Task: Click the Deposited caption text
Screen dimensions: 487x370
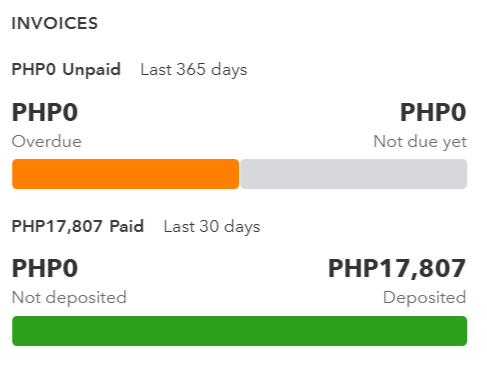Action: tap(425, 298)
